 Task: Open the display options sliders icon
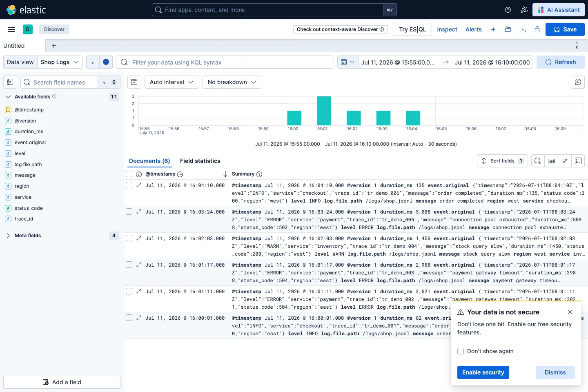pos(565,161)
